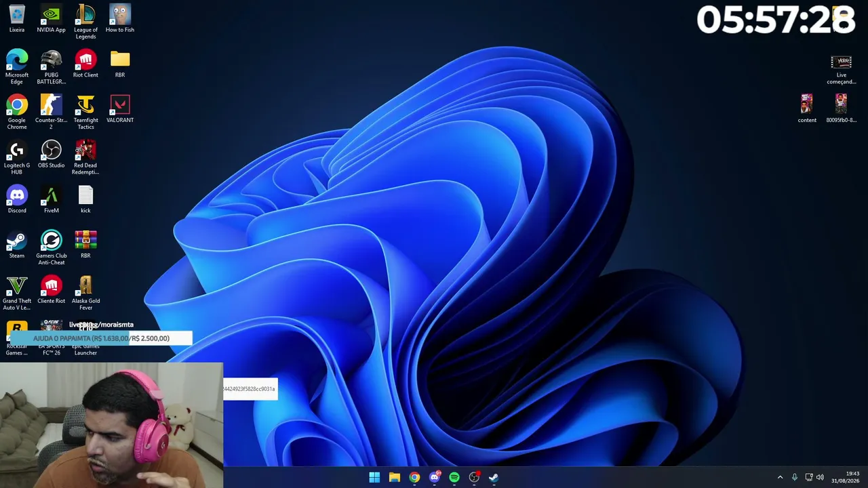868x488 pixels.
Task: Select the kick text file
Action: point(85,199)
